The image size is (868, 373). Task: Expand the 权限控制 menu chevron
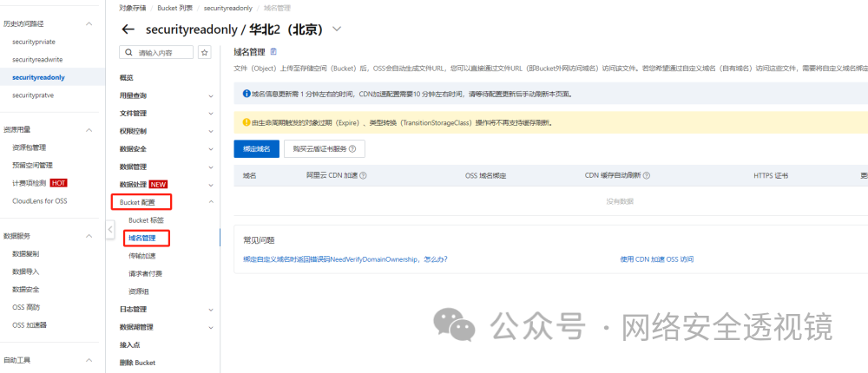(x=211, y=131)
